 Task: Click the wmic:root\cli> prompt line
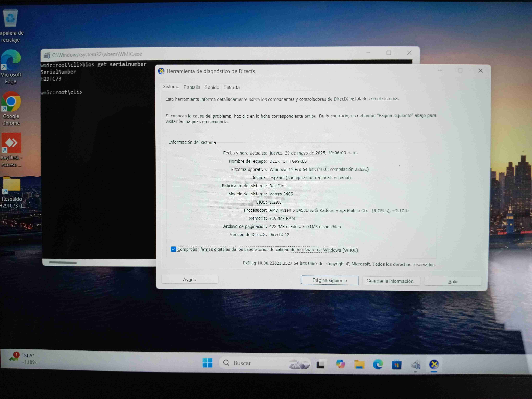(x=61, y=92)
